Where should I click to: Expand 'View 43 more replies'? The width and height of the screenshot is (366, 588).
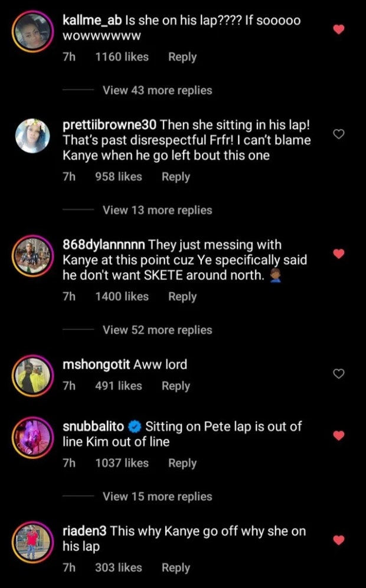[x=157, y=90]
